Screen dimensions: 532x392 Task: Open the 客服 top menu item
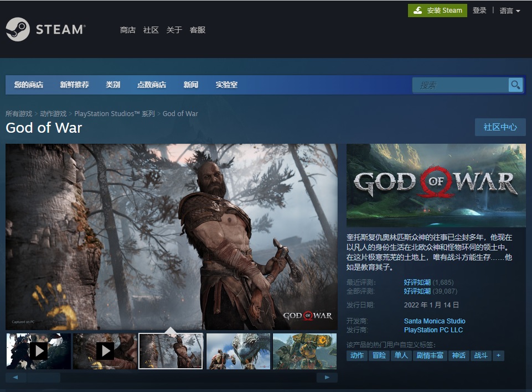198,30
